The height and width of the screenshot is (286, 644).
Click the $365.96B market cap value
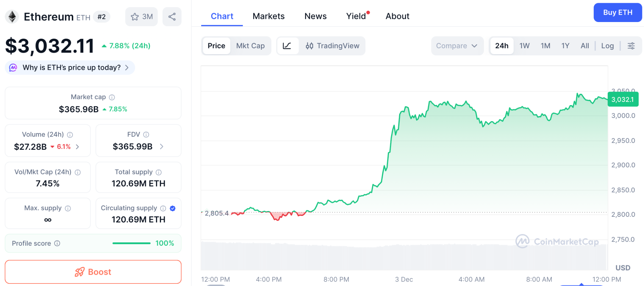click(79, 109)
